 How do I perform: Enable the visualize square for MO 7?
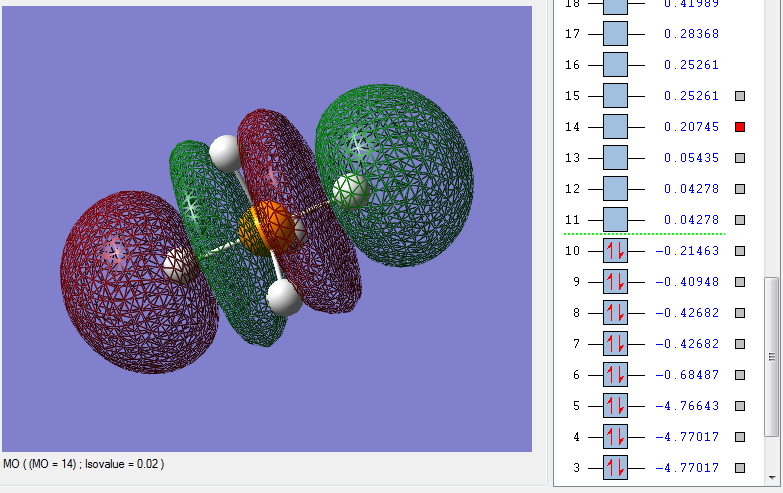740,344
